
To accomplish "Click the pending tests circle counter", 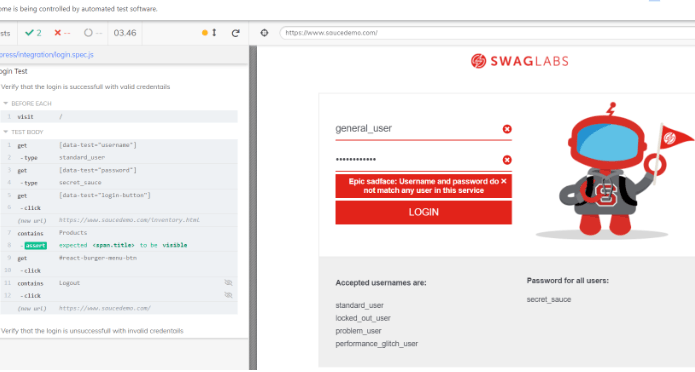I will click(93, 33).
